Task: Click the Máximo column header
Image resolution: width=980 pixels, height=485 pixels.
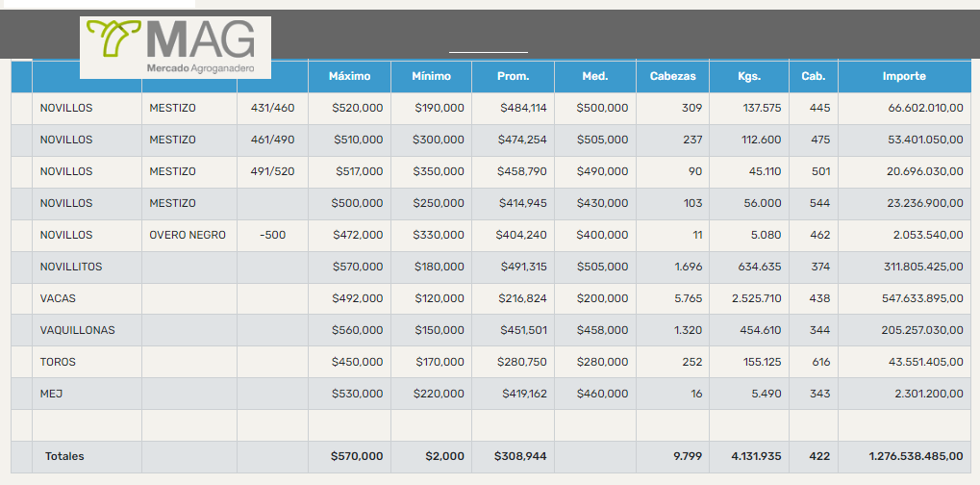Action: click(349, 76)
